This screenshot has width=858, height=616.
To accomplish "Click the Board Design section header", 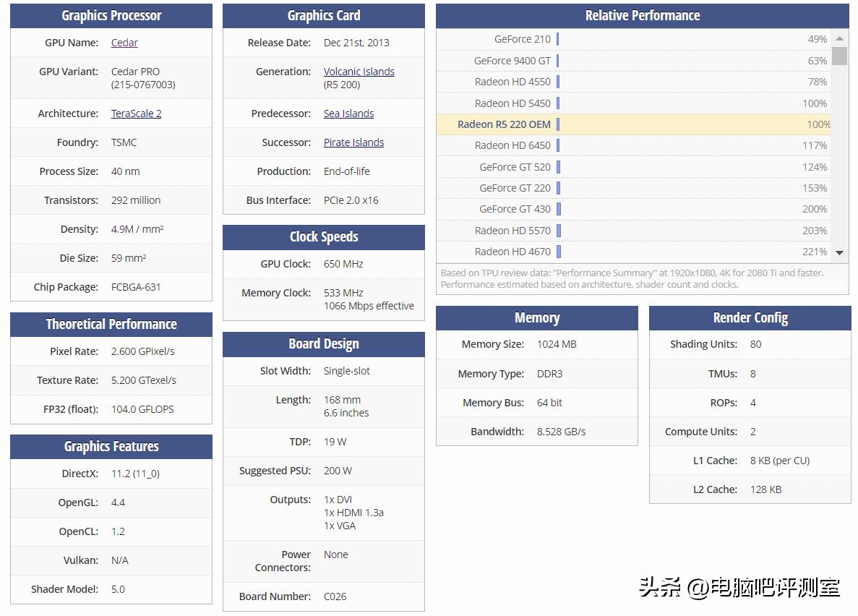I will (x=323, y=344).
